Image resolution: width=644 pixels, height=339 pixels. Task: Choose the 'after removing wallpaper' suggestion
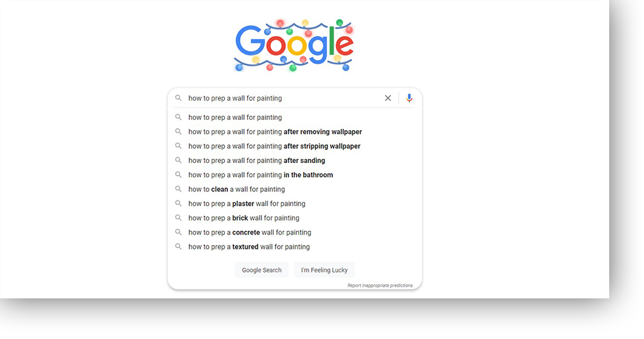(x=294, y=132)
